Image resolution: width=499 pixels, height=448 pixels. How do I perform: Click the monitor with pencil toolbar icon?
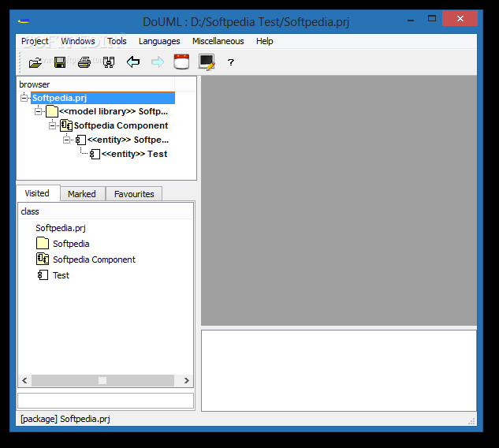(207, 62)
